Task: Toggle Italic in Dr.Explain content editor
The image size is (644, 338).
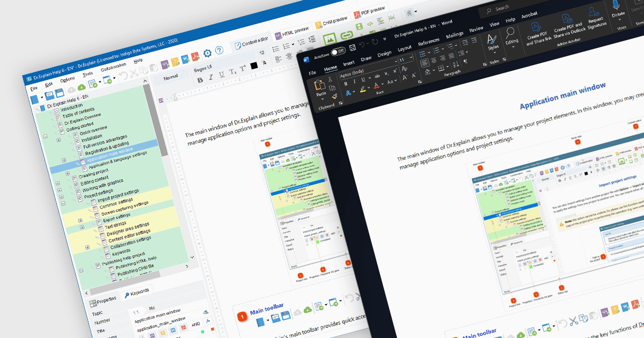Action: click(x=211, y=77)
